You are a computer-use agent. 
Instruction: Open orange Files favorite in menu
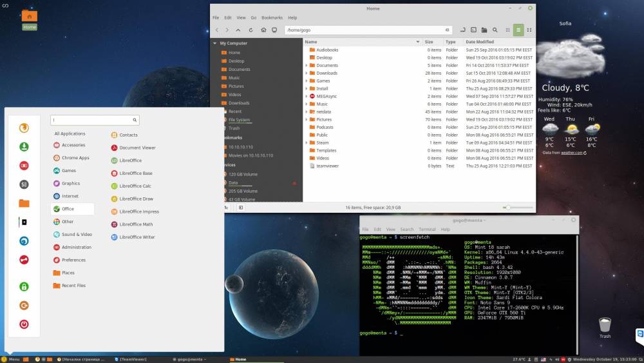24,203
